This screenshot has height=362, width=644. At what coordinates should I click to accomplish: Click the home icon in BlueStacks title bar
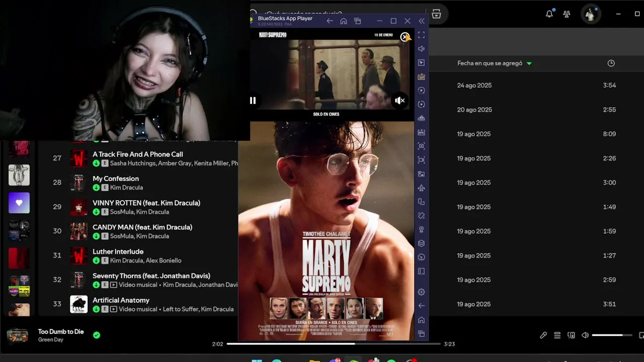344,21
